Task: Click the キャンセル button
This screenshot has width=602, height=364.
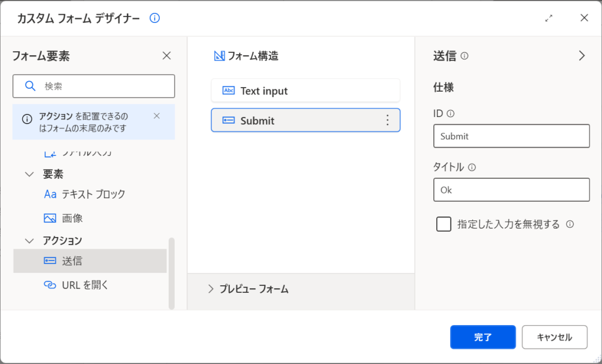Action: [x=554, y=337]
